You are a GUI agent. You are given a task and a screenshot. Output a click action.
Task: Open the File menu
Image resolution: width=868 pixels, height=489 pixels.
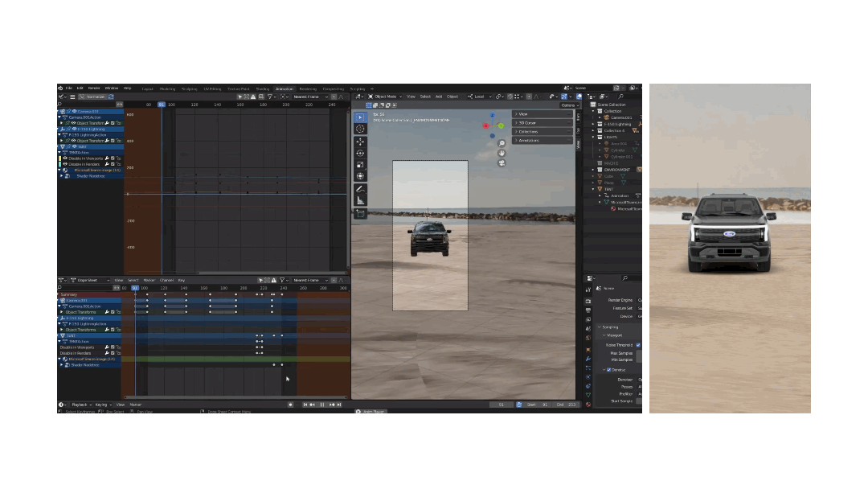pyautogui.click(x=69, y=88)
